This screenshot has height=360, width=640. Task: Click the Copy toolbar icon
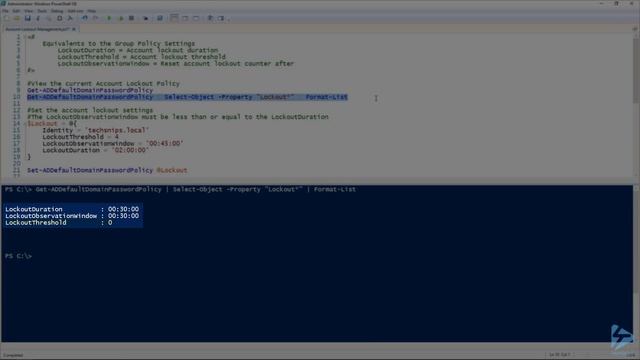[x=49, y=18]
